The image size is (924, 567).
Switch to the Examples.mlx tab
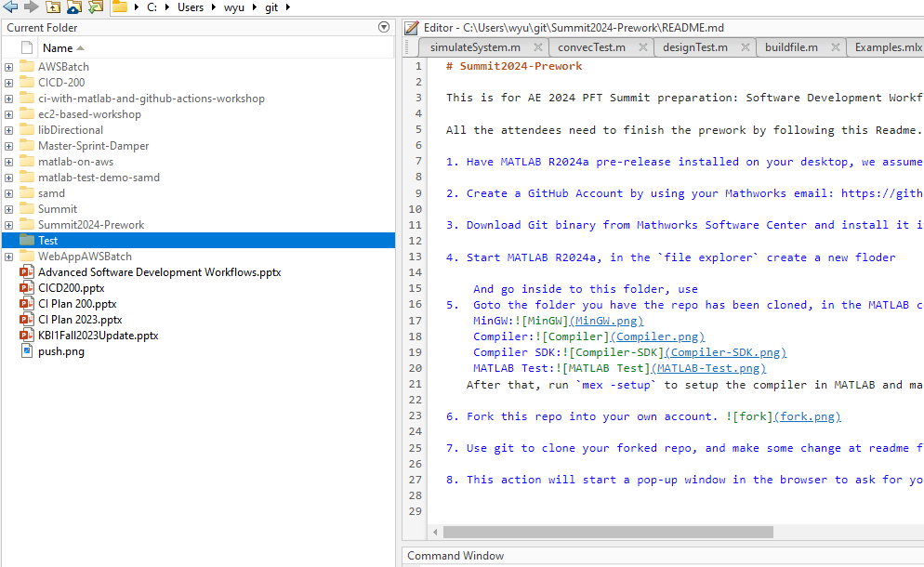888,47
